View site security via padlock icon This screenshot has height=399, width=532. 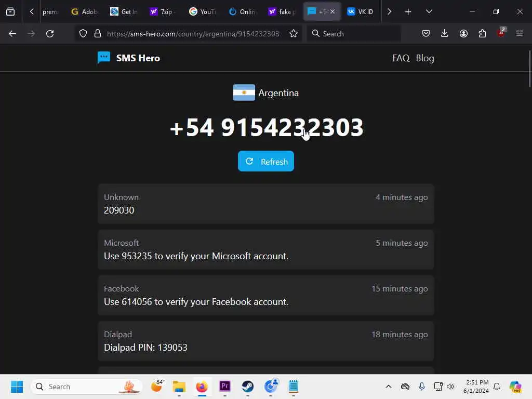98,34
